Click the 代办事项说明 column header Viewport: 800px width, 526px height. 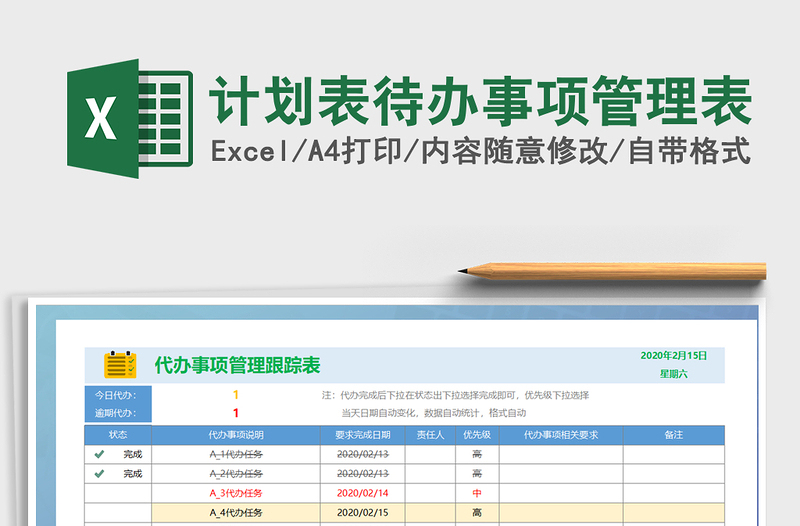[236, 435]
